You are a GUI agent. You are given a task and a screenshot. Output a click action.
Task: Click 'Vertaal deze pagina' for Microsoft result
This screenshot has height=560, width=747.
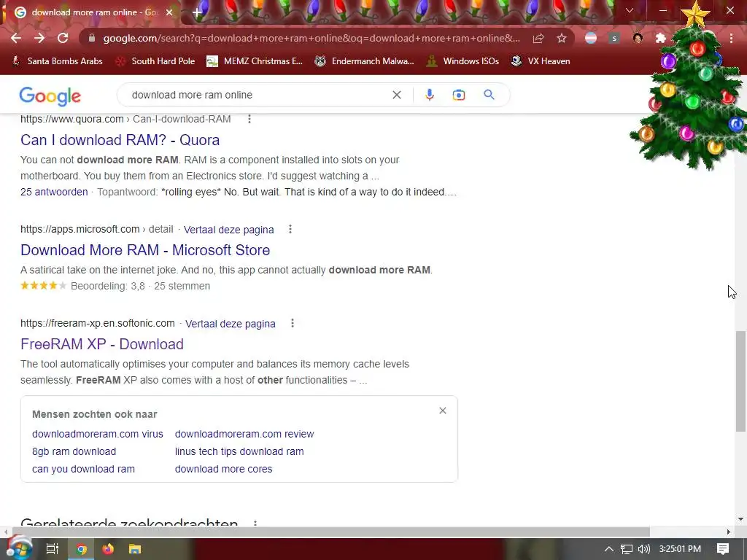point(228,230)
